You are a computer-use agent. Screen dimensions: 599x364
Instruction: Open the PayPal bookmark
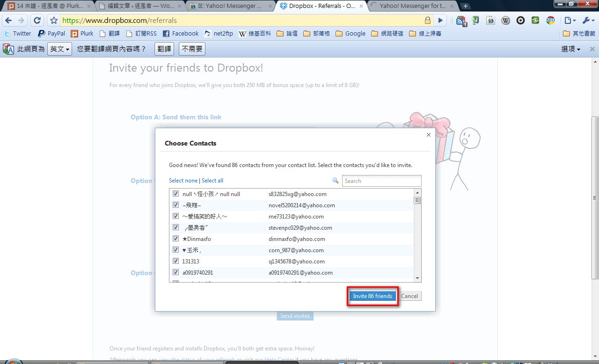51,34
